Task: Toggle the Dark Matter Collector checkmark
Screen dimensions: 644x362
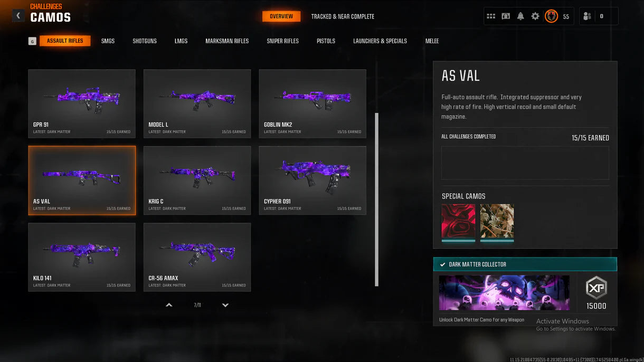Action: (442, 264)
